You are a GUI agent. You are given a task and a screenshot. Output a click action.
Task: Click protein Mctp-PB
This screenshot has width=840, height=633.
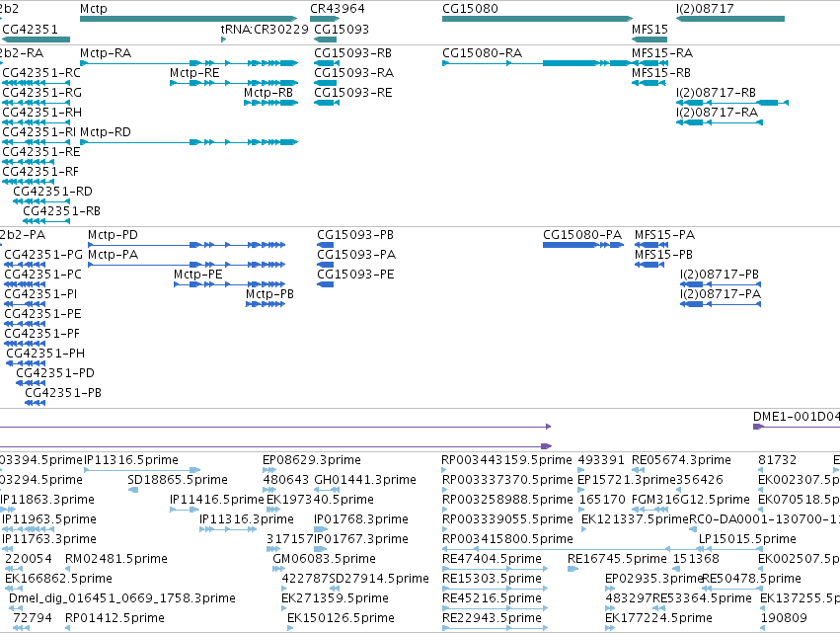[x=270, y=294]
